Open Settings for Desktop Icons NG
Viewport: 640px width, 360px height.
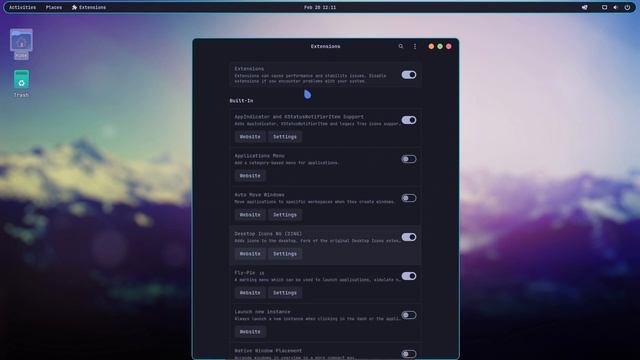(285, 254)
